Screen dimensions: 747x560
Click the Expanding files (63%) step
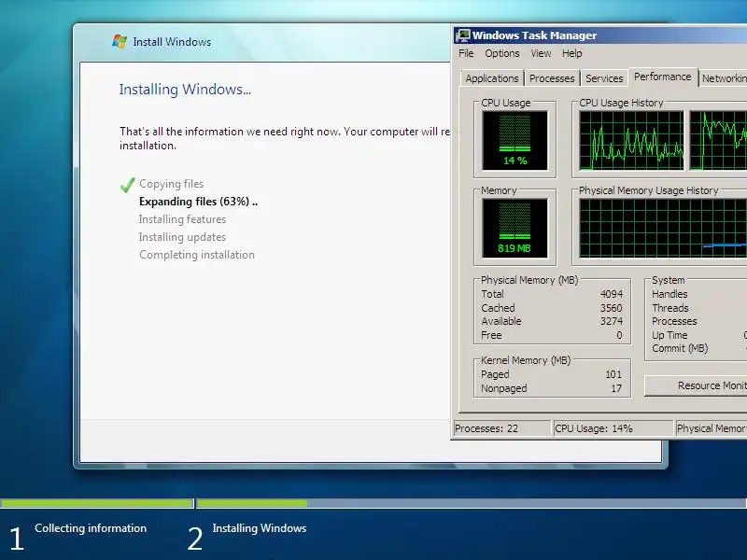(x=198, y=202)
